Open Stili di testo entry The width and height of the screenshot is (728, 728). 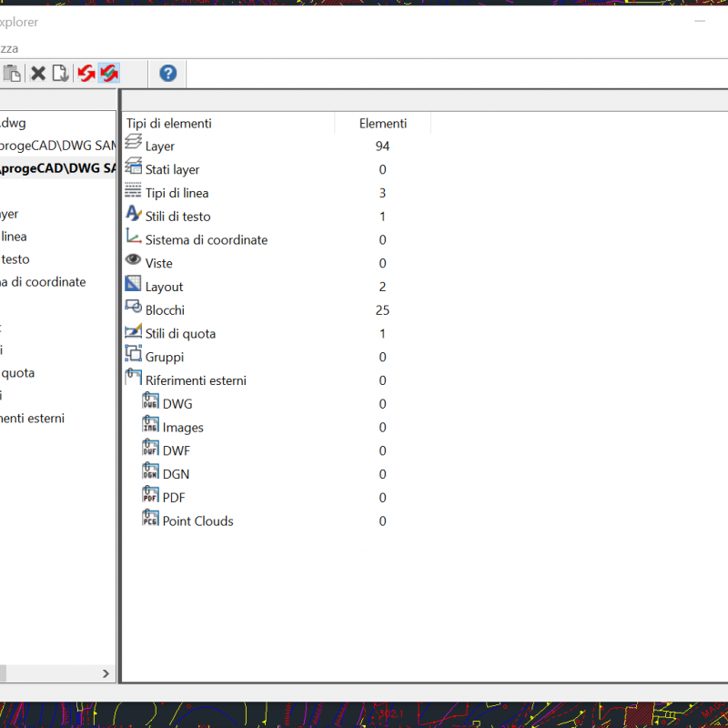[x=177, y=217]
